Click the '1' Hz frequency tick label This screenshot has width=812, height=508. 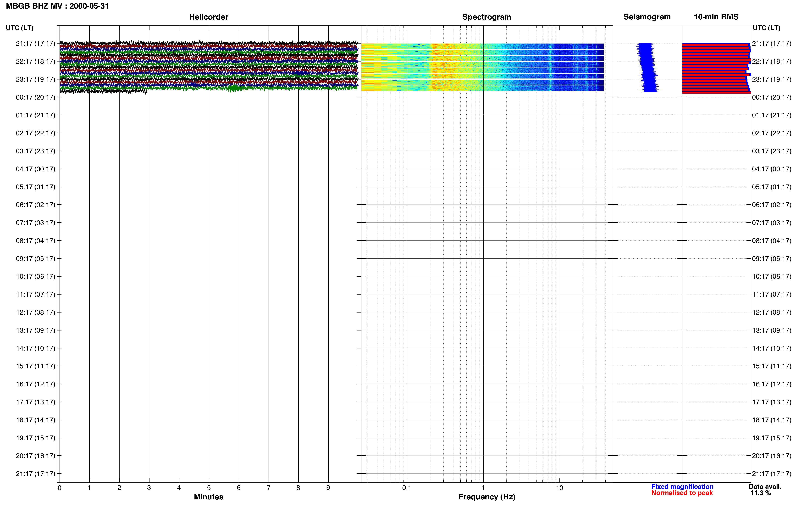(x=483, y=488)
